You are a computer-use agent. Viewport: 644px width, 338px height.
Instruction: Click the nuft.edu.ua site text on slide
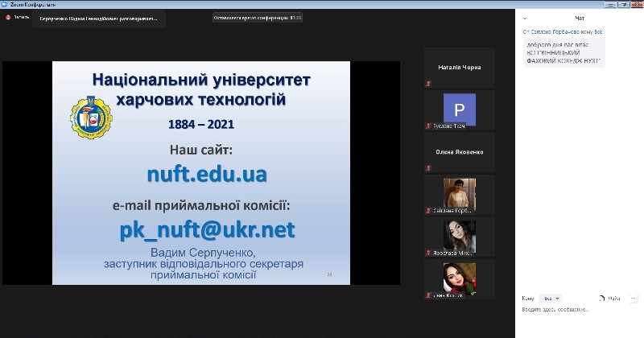[x=207, y=174]
